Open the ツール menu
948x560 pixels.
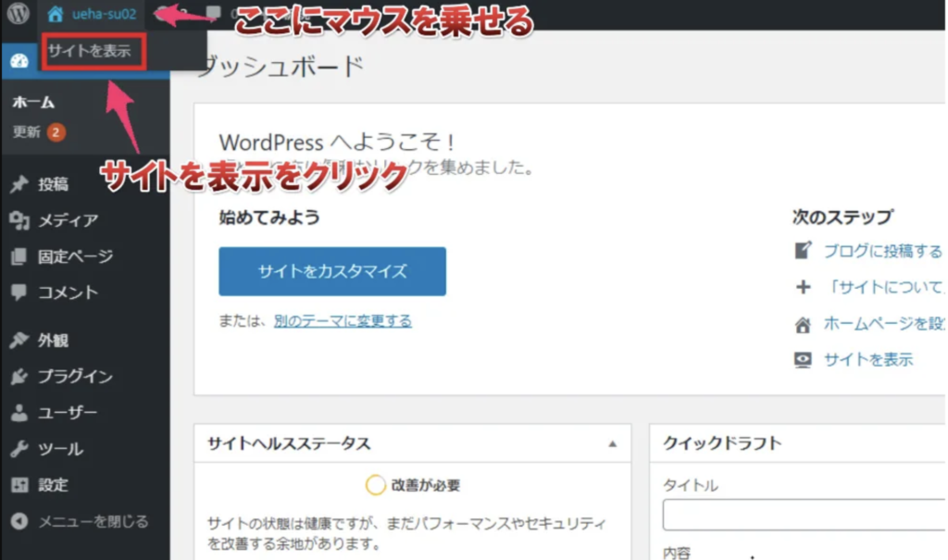[x=60, y=449]
